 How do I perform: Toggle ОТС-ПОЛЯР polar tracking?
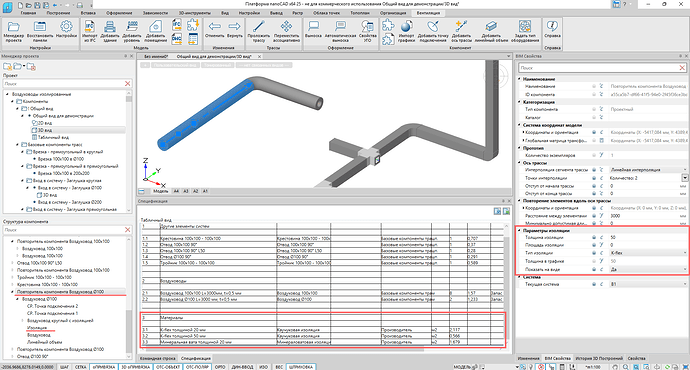[x=197, y=366]
